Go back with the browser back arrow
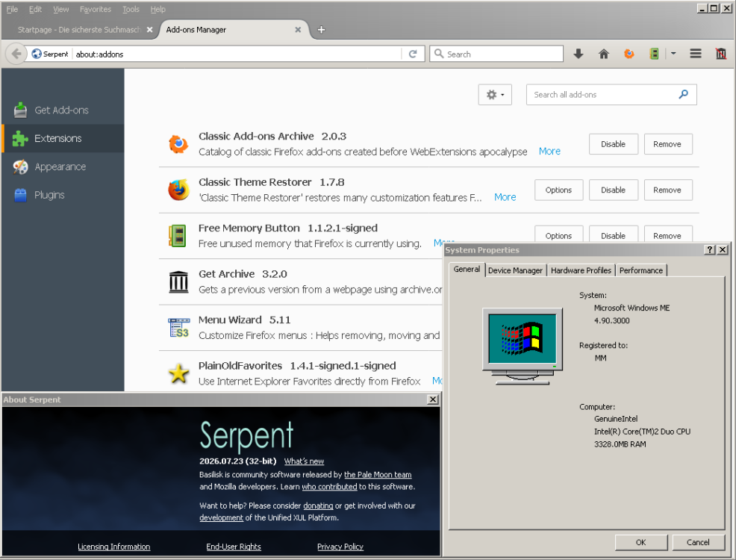Image resolution: width=736 pixels, height=560 pixels. [16, 54]
